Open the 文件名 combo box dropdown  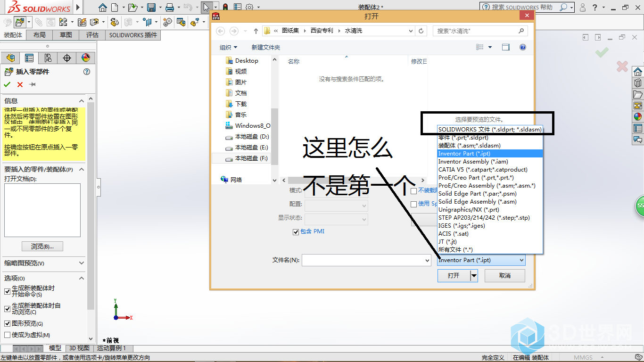[x=427, y=260]
